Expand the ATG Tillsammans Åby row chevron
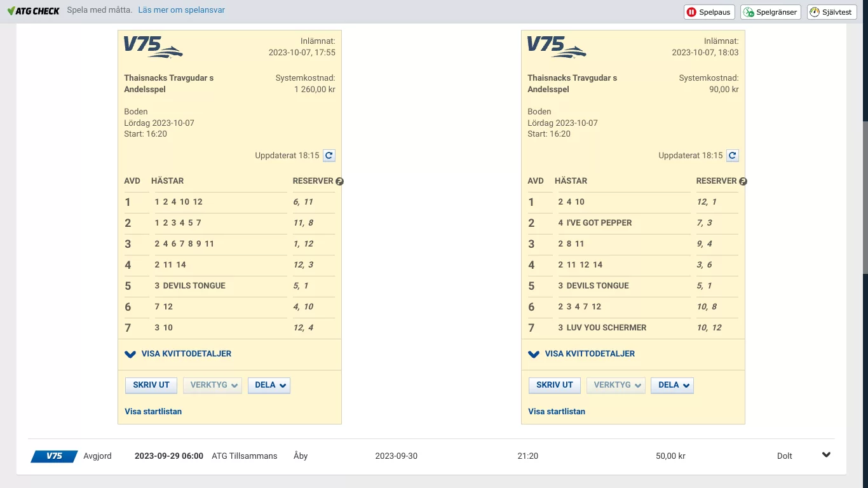This screenshot has height=488, width=868. [x=826, y=455]
